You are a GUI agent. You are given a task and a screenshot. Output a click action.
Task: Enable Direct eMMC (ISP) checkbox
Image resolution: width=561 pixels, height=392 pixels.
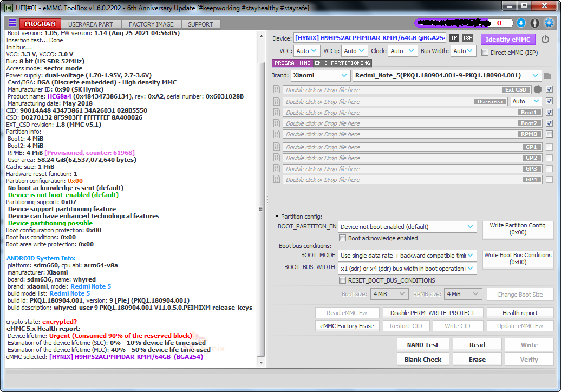pyautogui.click(x=485, y=53)
